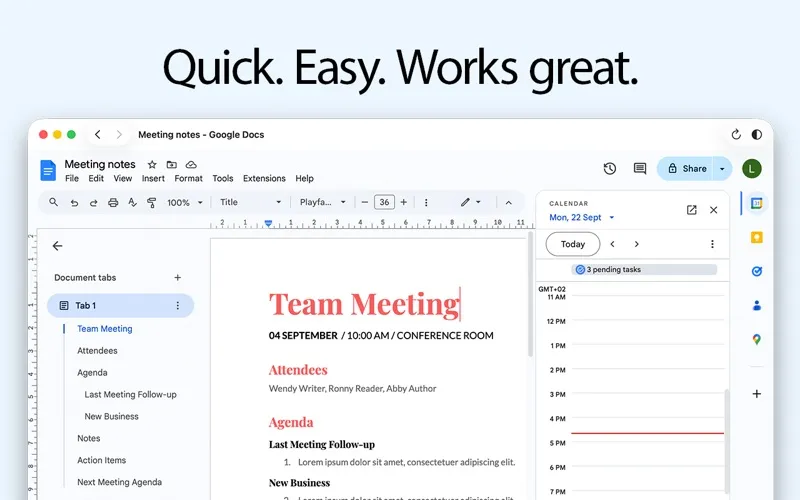Screen dimensions: 800x500
Task: Open more toolbar options
Action: click(426, 203)
